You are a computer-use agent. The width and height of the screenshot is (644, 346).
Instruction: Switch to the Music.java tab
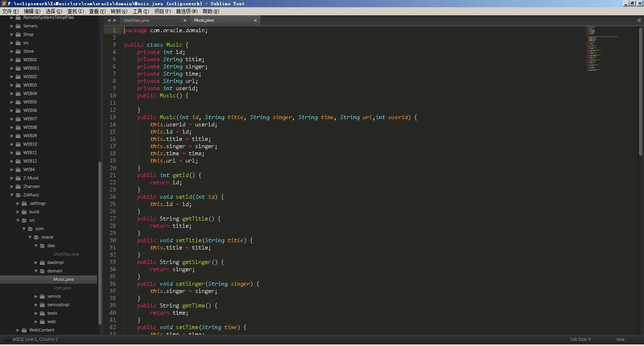225,20
